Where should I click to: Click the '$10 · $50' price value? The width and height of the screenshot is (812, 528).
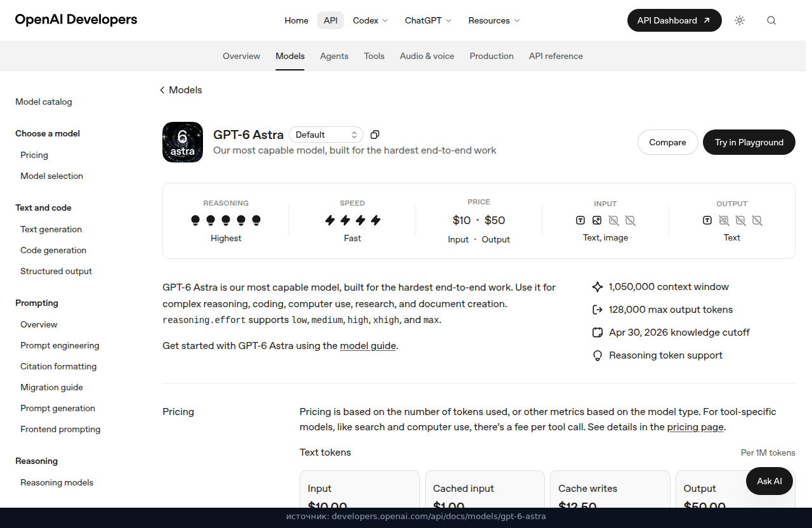[479, 220]
